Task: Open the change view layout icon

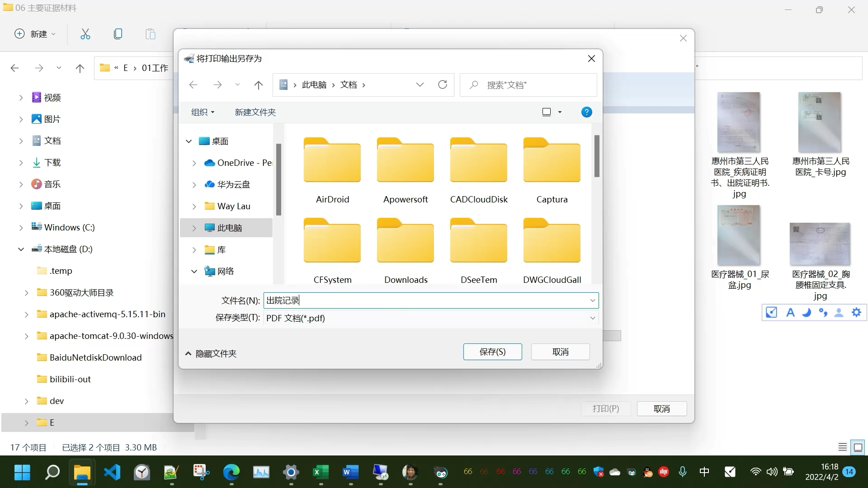Action: (547, 112)
